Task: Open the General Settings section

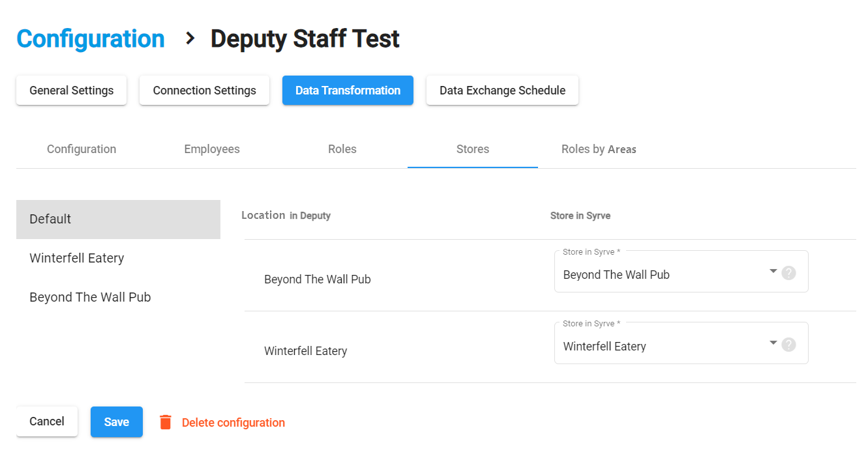Action: (72, 91)
